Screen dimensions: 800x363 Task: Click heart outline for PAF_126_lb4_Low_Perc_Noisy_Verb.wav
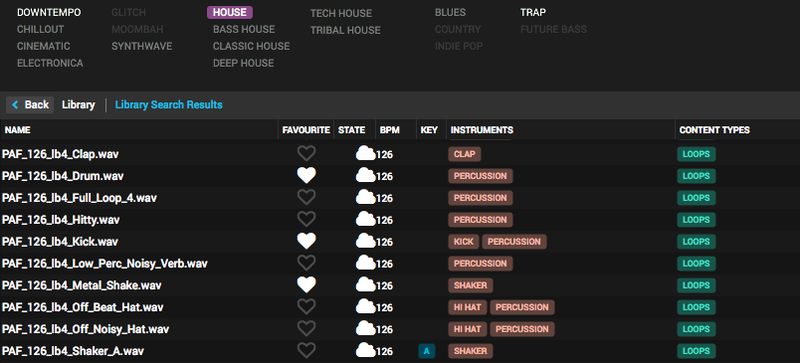tap(306, 263)
